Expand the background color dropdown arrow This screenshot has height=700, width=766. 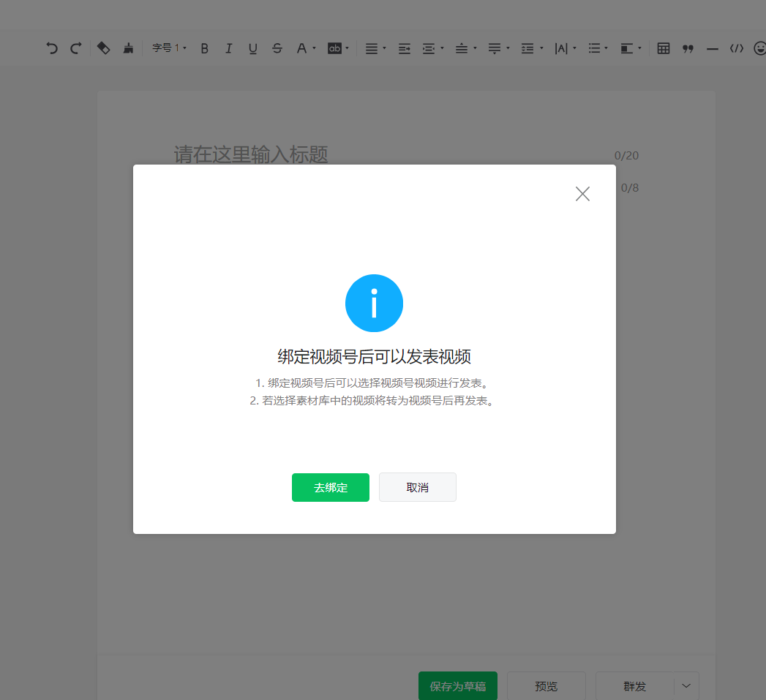point(348,48)
